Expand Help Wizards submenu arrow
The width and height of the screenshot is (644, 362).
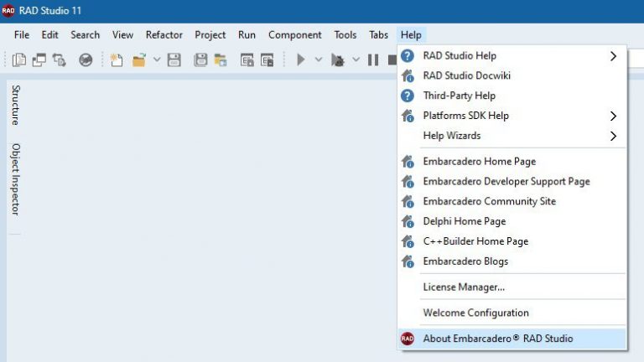click(x=613, y=136)
